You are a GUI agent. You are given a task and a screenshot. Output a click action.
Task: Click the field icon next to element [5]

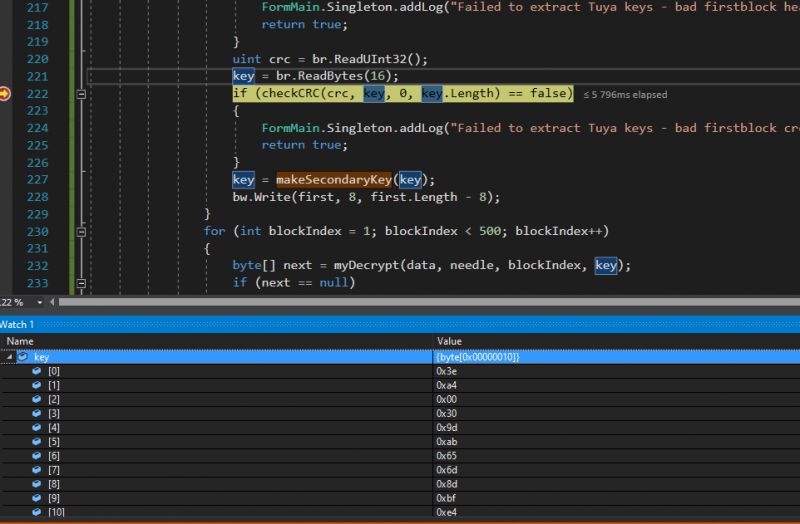37,441
